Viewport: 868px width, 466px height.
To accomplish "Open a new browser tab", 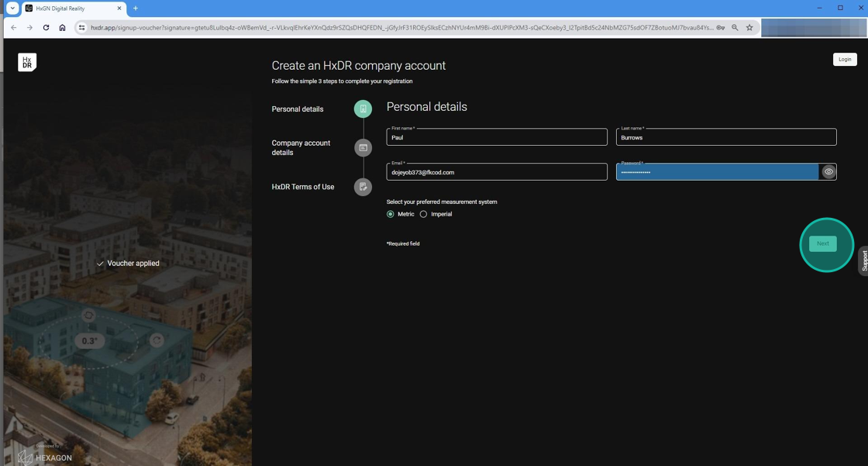I will point(136,9).
